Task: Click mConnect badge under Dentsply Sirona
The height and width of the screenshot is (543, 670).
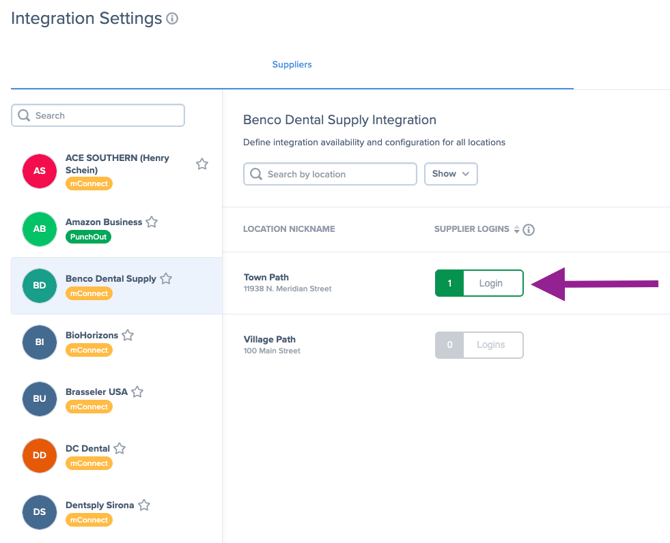Action: (89, 520)
